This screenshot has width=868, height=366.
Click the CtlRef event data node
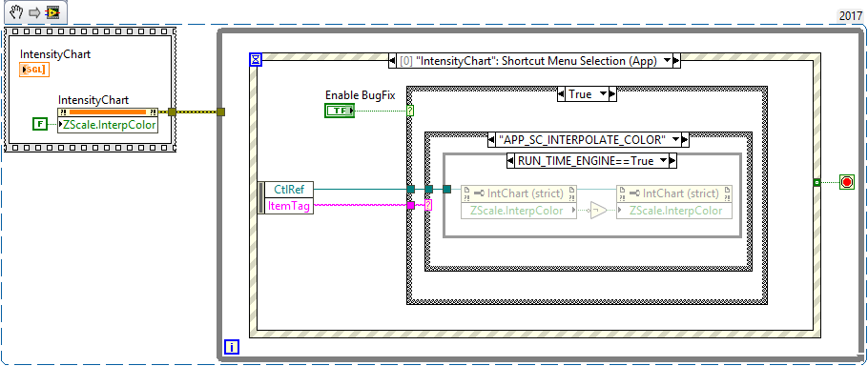[289, 189]
